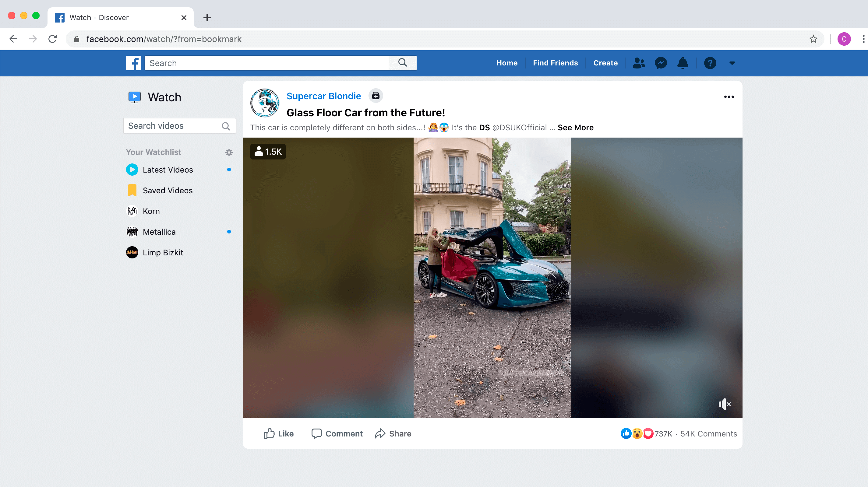Open the post's three-dot options menu
The image size is (868, 487).
tap(729, 97)
